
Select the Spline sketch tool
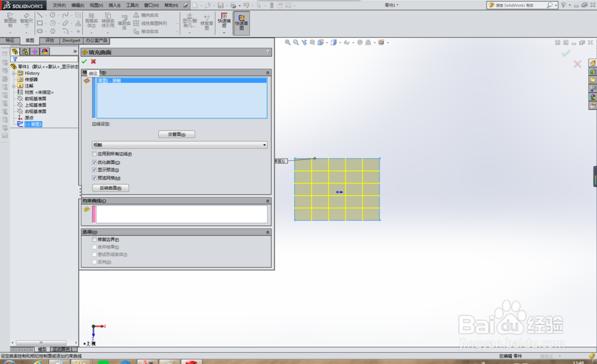click(x=65, y=15)
